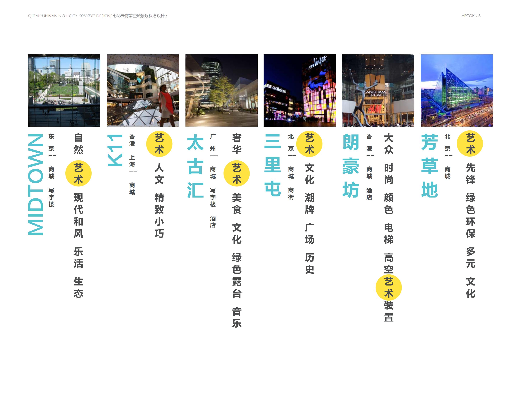Screen dimensions: 509x420
Task: Select the 芳草地 glass pyramid photo
Action: click(x=457, y=91)
